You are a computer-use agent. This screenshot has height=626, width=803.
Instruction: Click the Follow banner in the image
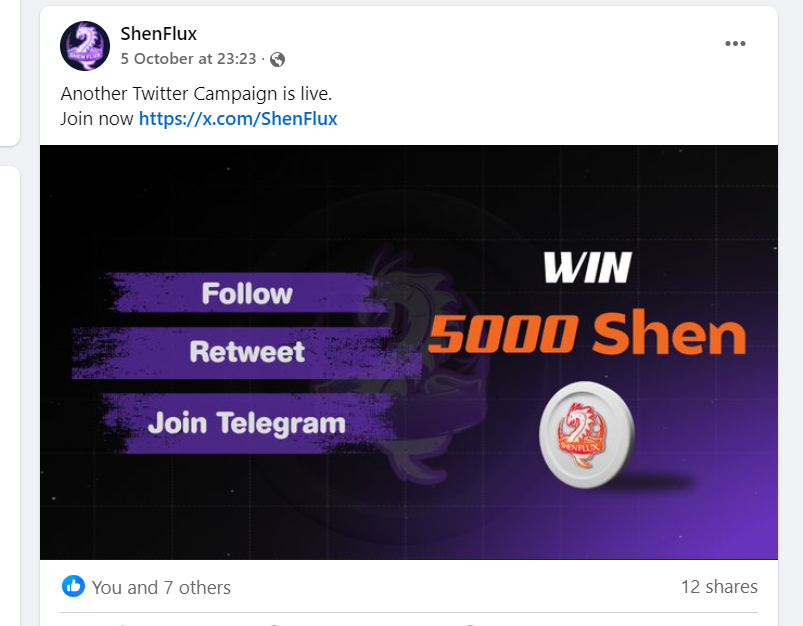[x=247, y=294]
